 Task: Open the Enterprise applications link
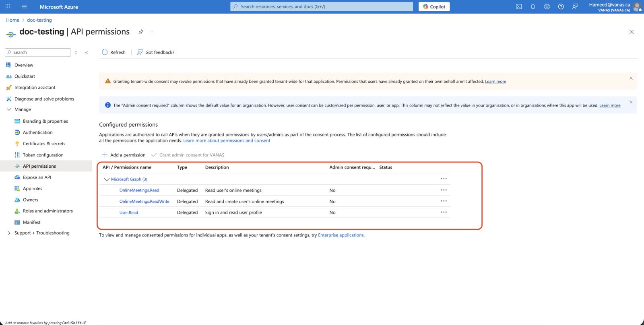click(x=341, y=235)
